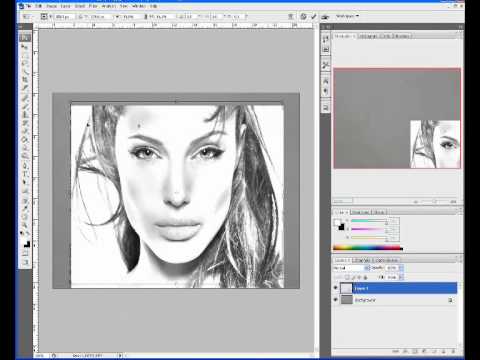The width and height of the screenshot is (480, 360).
Task: Add a layer style via fx button
Action: pyautogui.click(x=406, y=351)
